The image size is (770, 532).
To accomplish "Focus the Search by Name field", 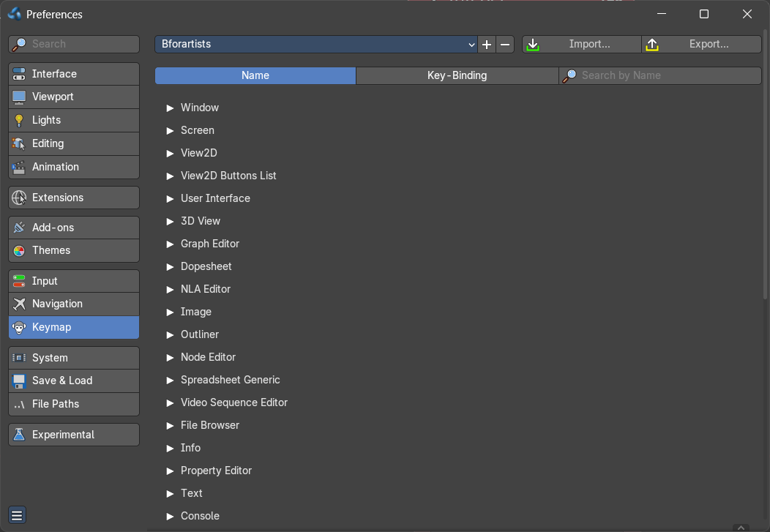I will point(660,75).
